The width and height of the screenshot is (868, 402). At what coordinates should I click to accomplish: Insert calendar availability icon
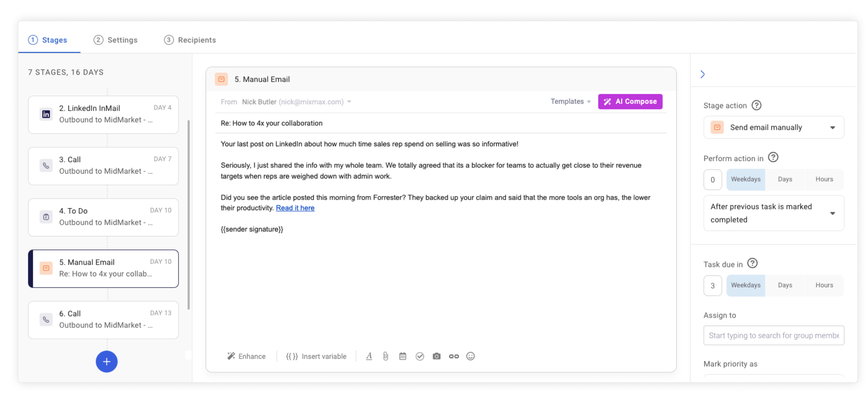pos(403,356)
